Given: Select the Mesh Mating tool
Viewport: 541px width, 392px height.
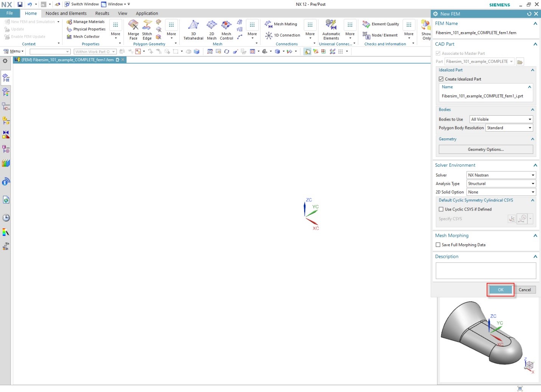Looking at the screenshot, I should tap(281, 24).
